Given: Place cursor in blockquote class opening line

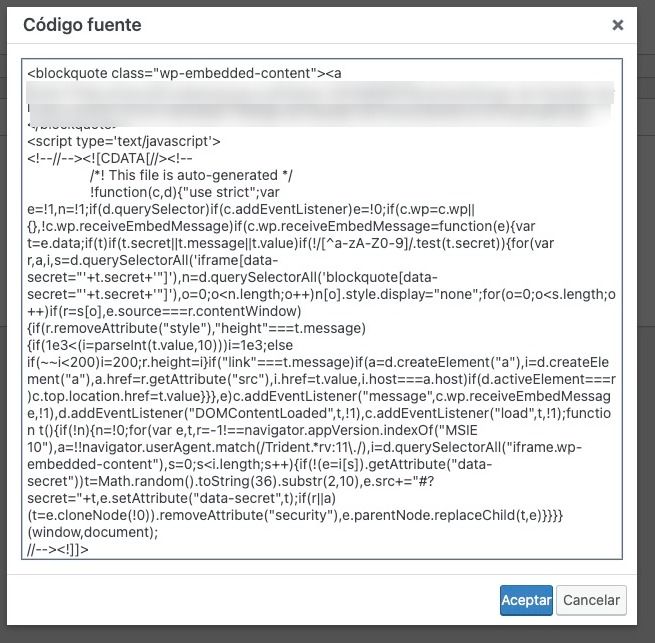Looking at the screenshot, I should [184, 73].
